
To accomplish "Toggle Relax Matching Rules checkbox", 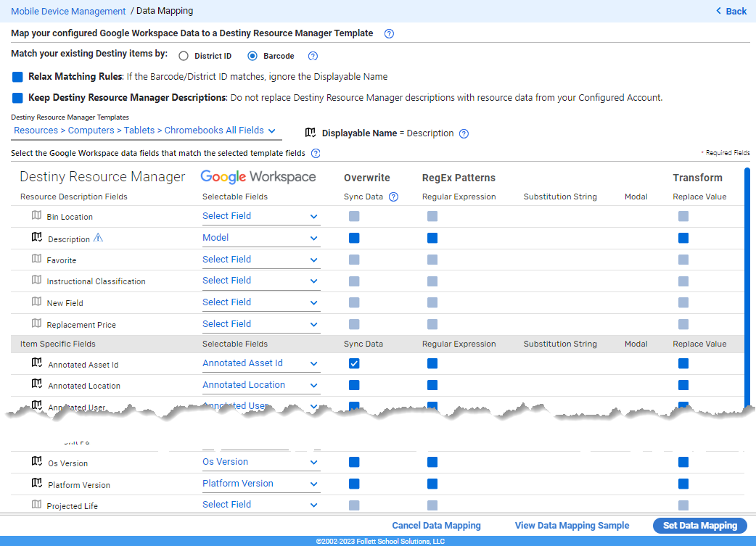I will (18, 77).
